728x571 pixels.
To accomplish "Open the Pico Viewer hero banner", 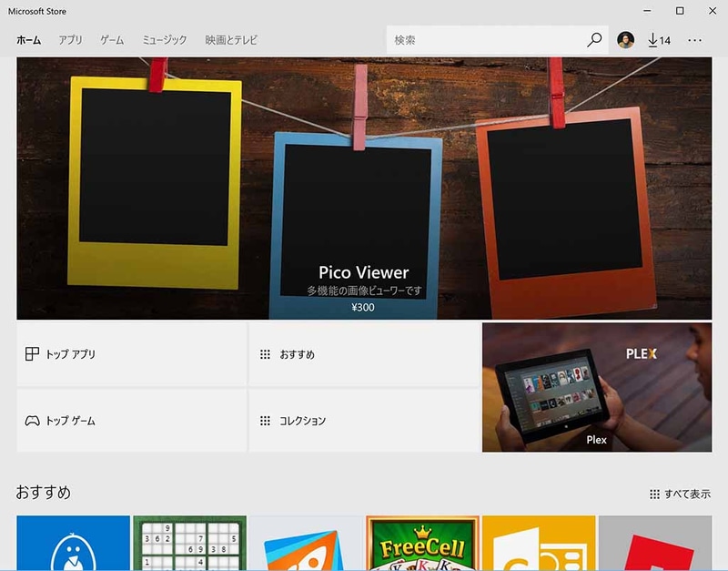I will pos(364,189).
